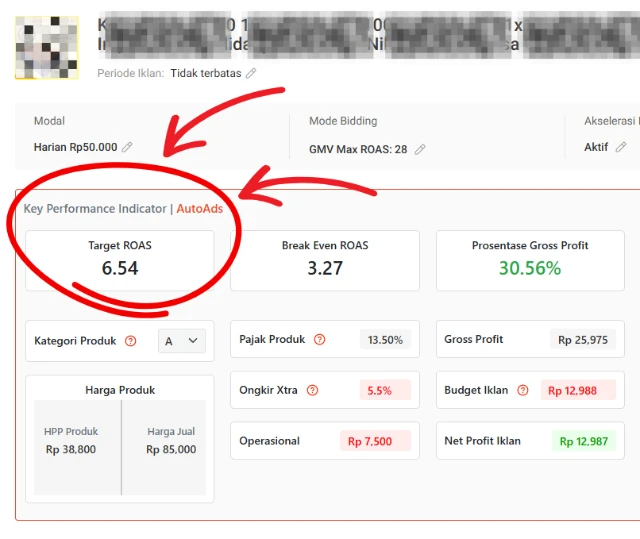Click the Net Profit Iklan value
640x539 pixels.
click(x=579, y=441)
